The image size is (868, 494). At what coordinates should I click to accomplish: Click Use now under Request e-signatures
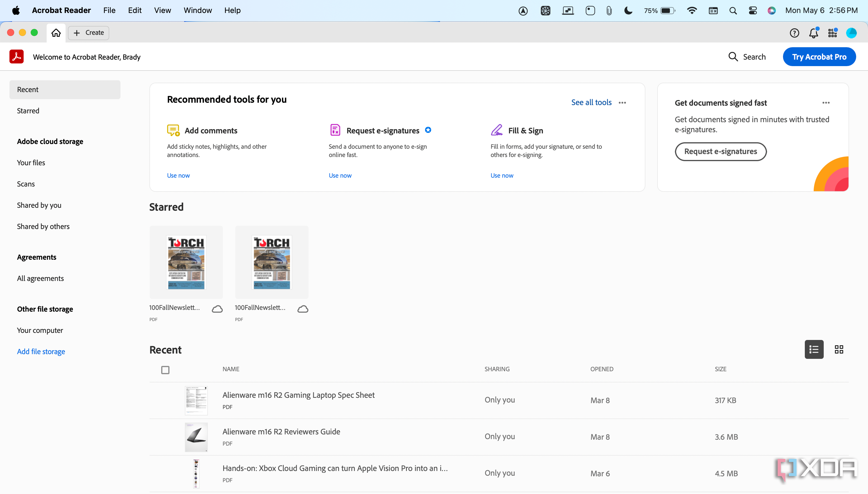coord(340,175)
